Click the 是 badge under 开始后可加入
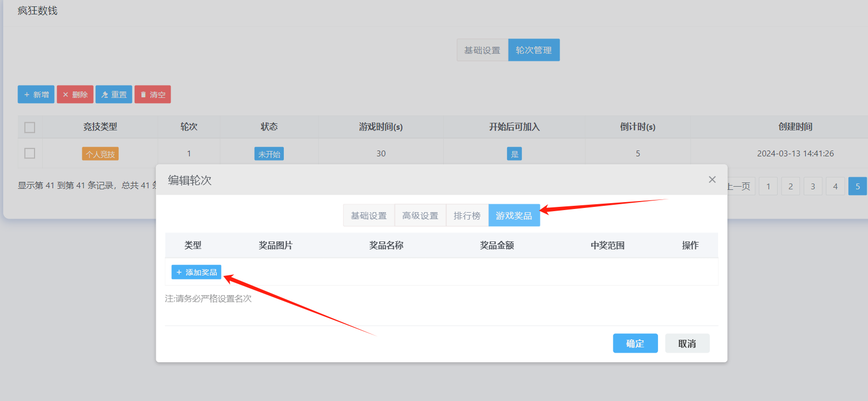This screenshot has height=401, width=868. click(x=515, y=154)
